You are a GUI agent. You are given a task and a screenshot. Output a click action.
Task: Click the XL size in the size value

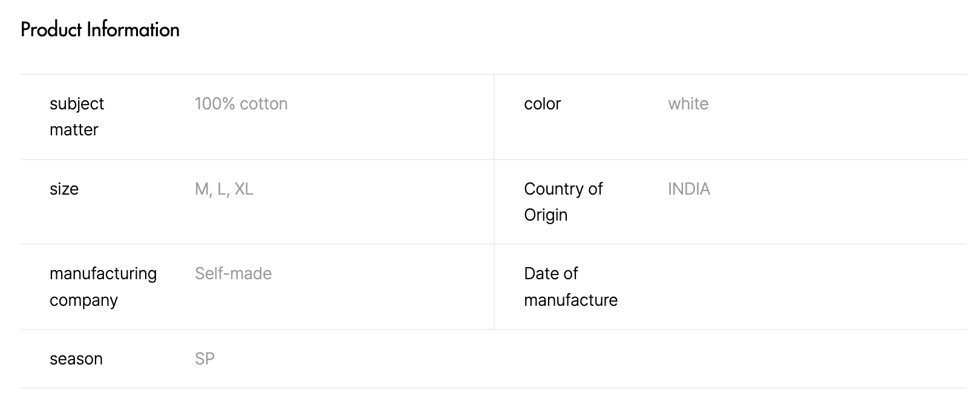(x=244, y=189)
